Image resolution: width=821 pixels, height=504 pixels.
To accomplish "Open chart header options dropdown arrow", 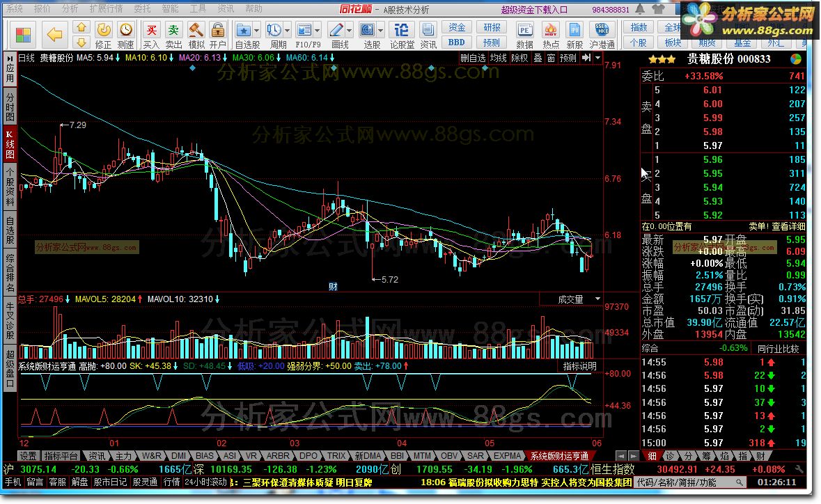I will (x=598, y=58).
